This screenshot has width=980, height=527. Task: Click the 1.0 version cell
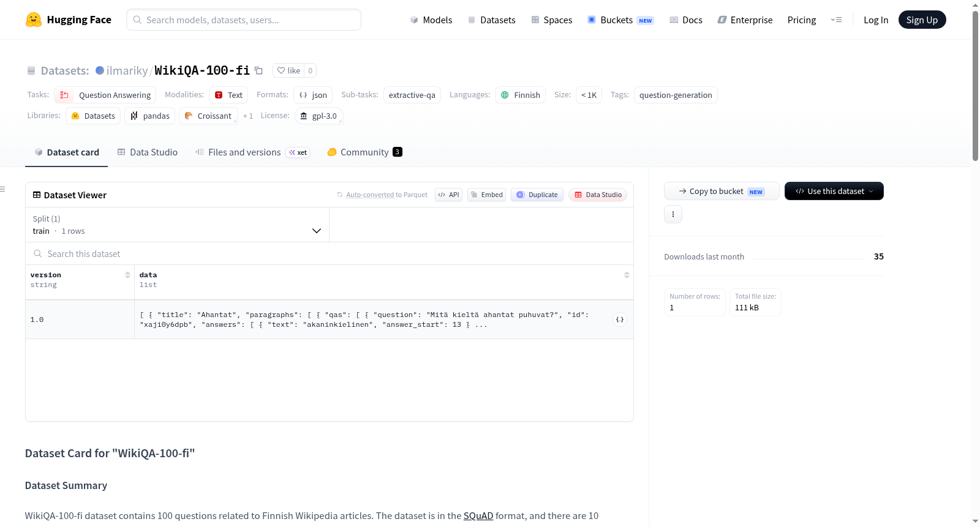(80, 320)
